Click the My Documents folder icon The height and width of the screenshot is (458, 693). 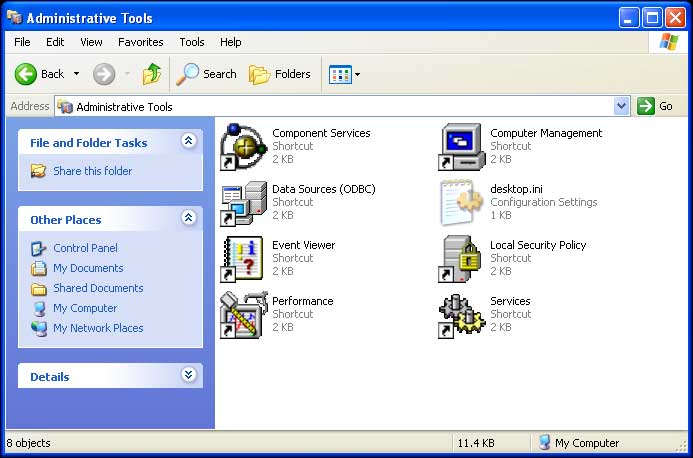coord(38,268)
